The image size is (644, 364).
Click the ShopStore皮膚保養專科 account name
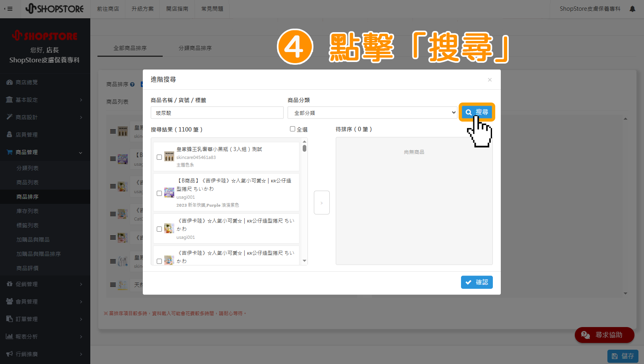[x=590, y=9]
